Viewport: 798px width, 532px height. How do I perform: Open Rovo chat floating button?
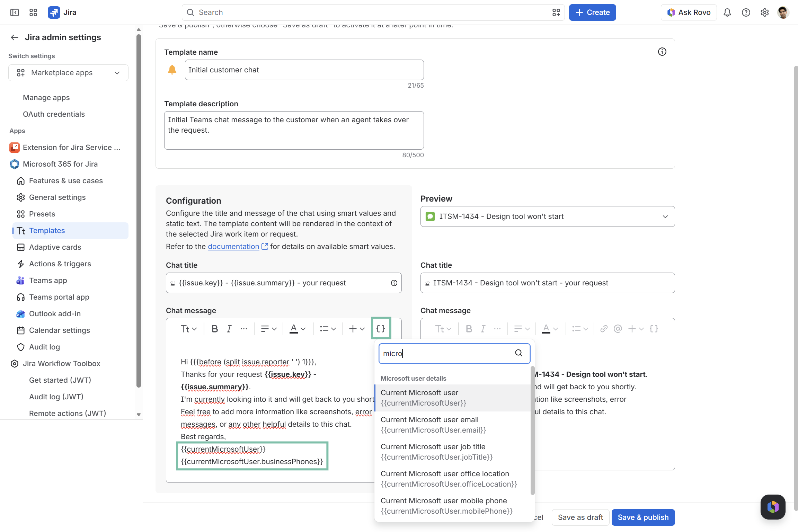click(x=773, y=507)
